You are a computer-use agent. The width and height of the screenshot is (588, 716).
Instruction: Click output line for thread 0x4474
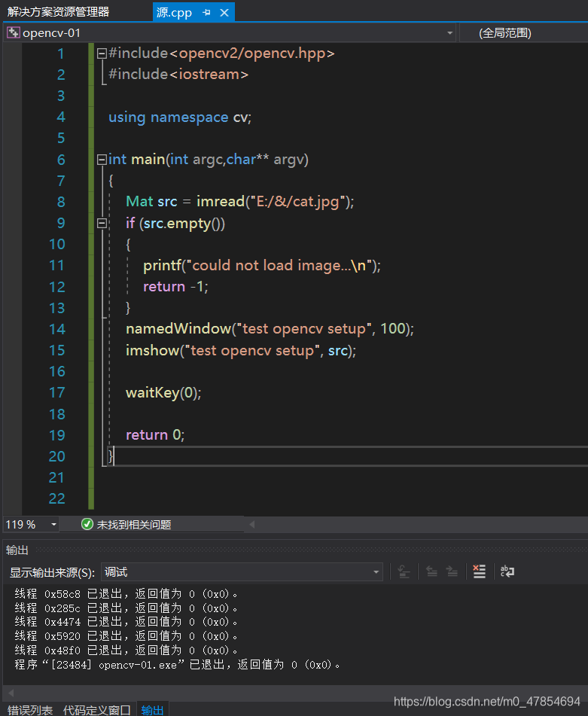(x=126, y=622)
